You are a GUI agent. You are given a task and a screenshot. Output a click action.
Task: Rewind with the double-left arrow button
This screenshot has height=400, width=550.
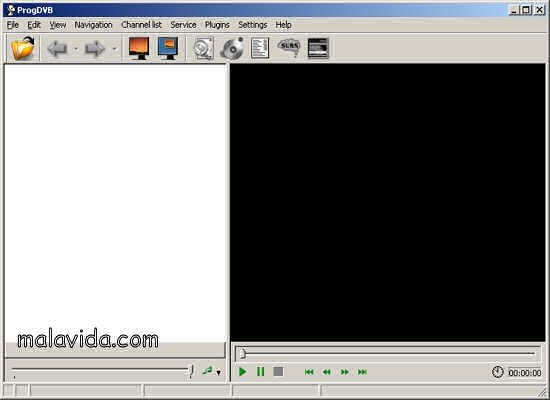(327, 372)
